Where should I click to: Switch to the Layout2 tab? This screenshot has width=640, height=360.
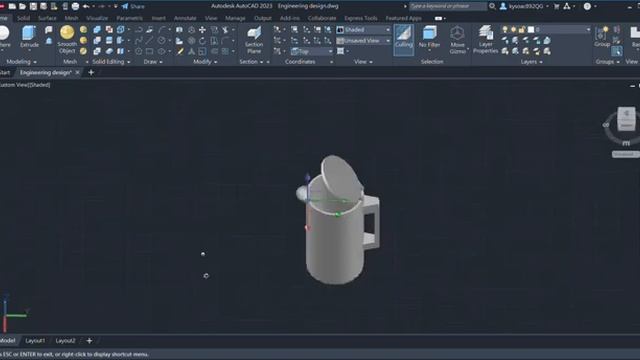pyautogui.click(x=65, y=340)
